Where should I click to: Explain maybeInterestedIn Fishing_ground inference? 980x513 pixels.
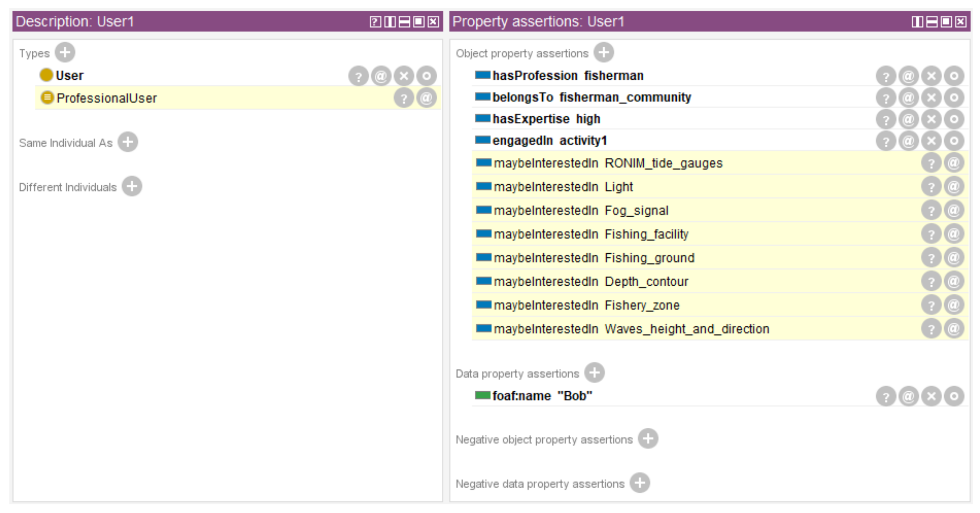click(931, 258)
